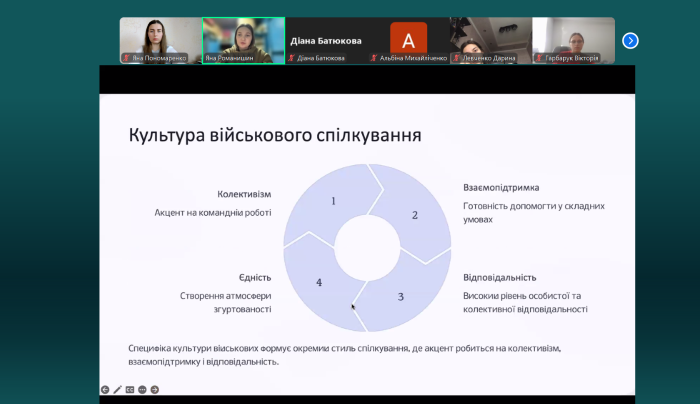This screenshot has height=404, width=700.
Task: Click Альбіна Михайліченко avatar tile
Action: [x=408, y=38]
